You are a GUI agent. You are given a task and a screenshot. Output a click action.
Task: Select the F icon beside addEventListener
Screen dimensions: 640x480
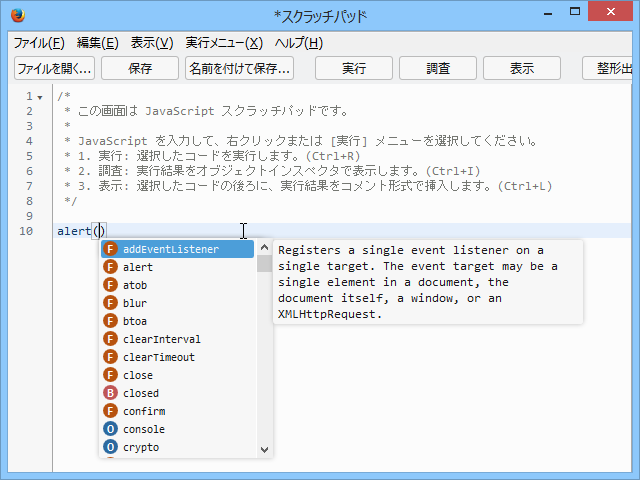tap(110, 249)
